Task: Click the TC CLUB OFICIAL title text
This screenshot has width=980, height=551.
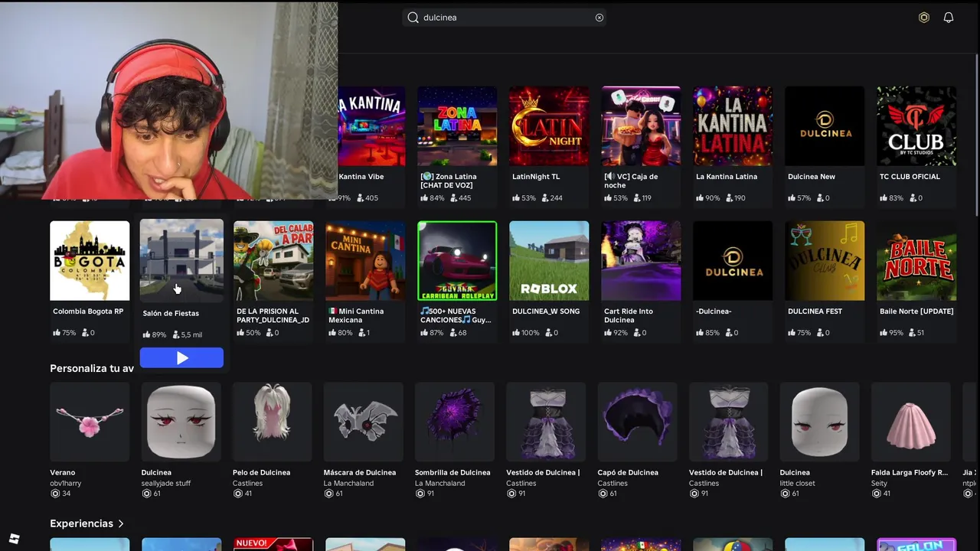Action: (x=910, y=177)
